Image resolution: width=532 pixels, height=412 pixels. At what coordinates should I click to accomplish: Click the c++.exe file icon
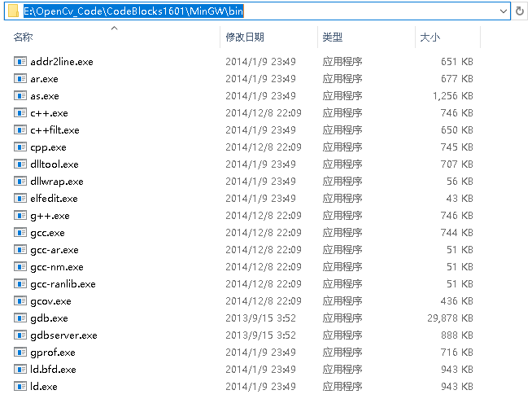pos(20,112)
